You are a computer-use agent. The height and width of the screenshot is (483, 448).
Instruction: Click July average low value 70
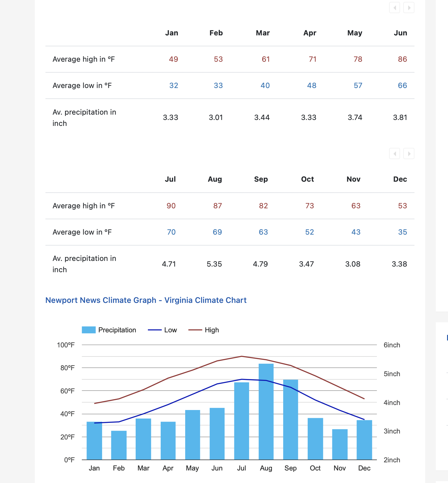point(171,232)
